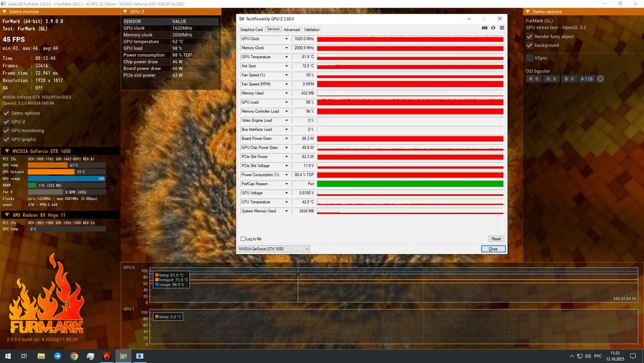Open the Windows Start menu
The width and height of the screenshot is (644, 363).
coord(8,356)
